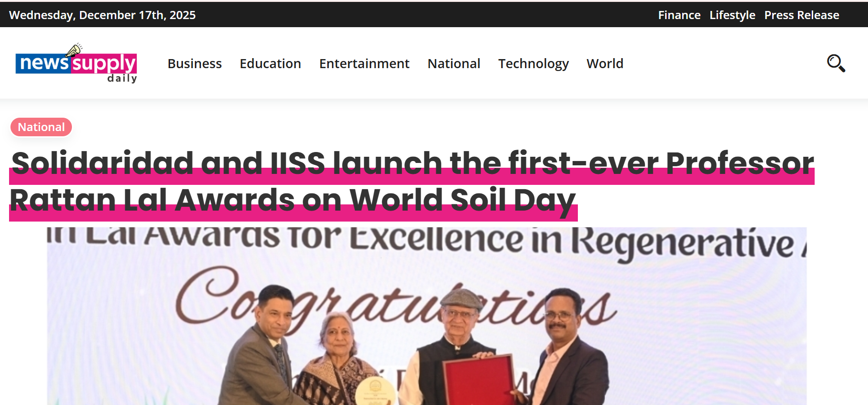Click the News Supply Daily logo

[x=76, y=63]
